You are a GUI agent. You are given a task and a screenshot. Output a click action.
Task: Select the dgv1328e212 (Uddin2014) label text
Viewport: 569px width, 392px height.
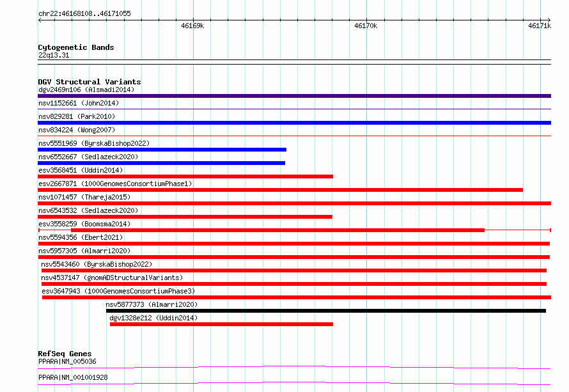(153, 318)
